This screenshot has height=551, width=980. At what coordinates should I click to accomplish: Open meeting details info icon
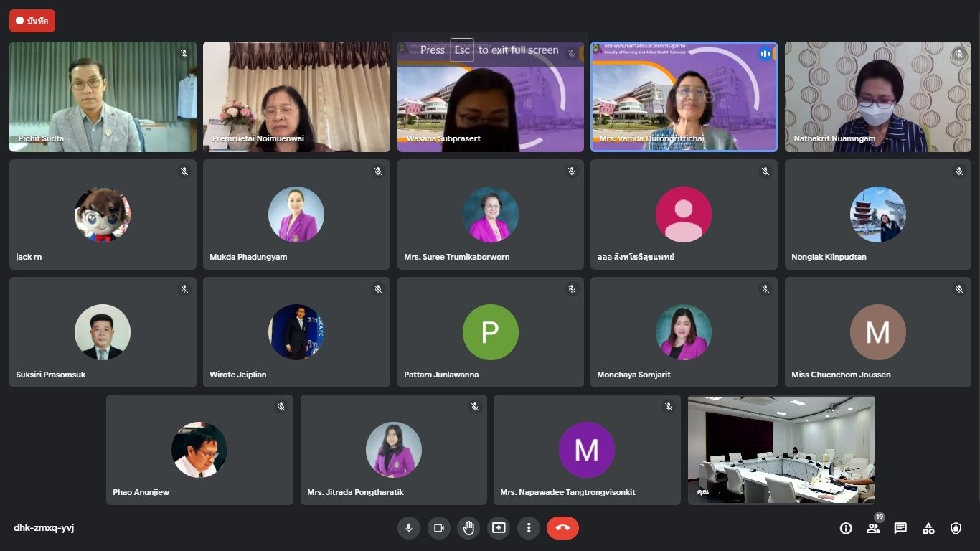[x=846, y=528]
